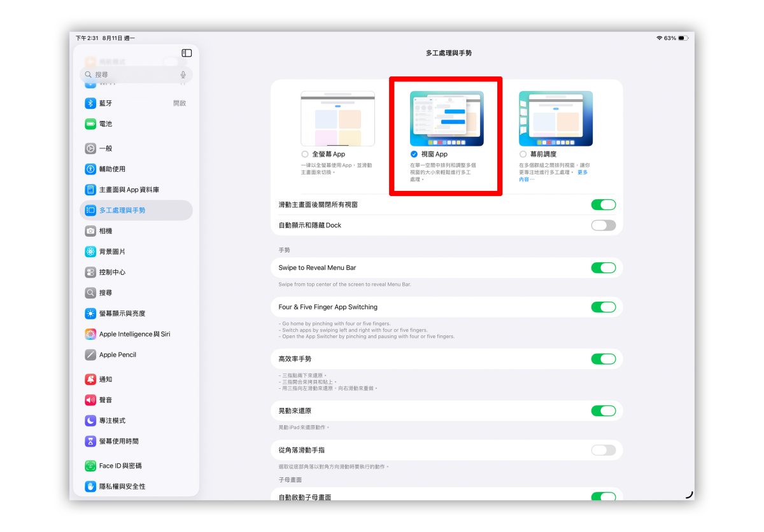Click the Screen Time hourglass icon
The height and width of the screenshot is (532, 764).
(90, 441)
